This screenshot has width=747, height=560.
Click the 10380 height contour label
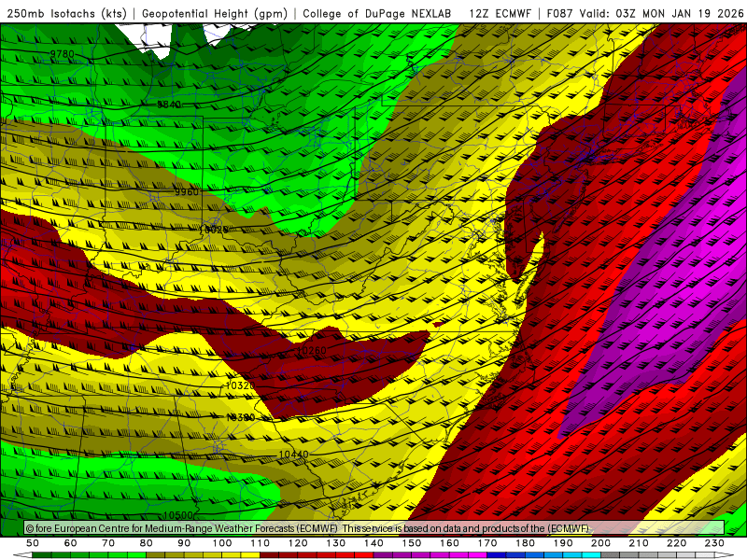coord(241,417)
